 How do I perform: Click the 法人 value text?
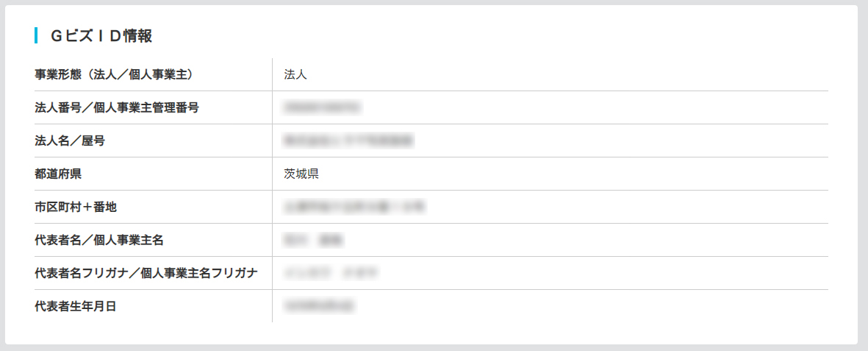[295, 74]
